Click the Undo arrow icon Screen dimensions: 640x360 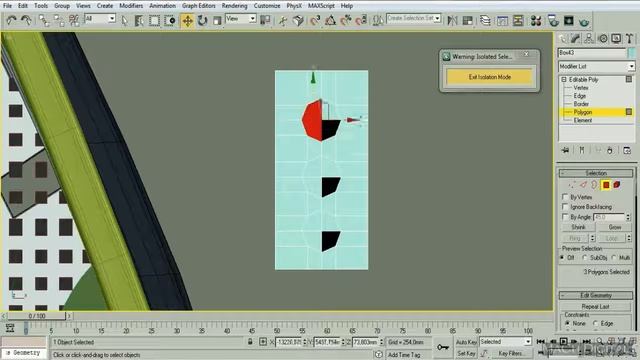(11, 20)
